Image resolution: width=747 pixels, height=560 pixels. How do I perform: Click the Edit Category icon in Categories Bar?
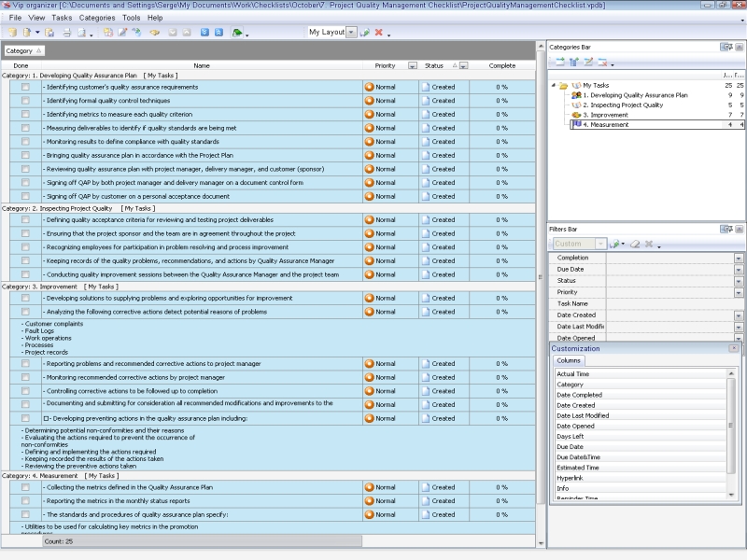(x=587, y=63)
